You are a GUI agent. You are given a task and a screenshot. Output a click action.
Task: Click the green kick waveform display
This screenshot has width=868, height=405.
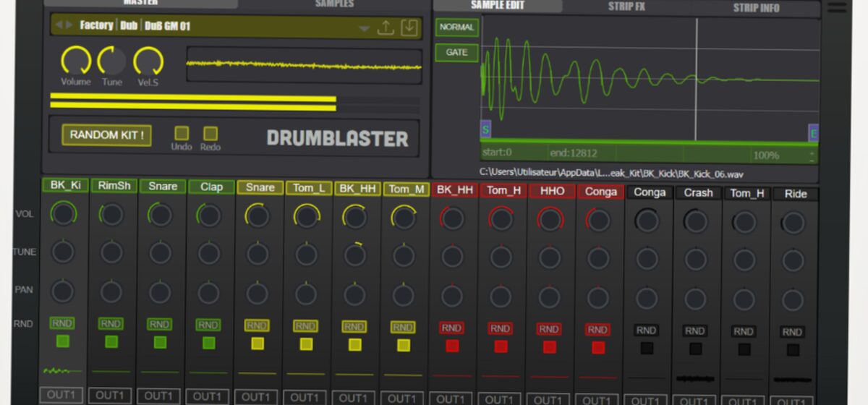tap(650, 78)
